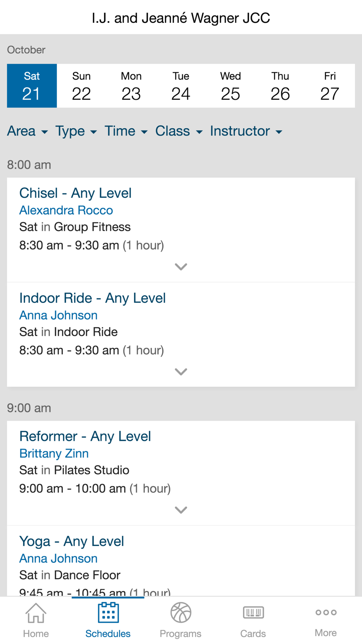Expand the Indoor Ride class chevron
This screenshot has height=644, width=362.
point(181,372)
